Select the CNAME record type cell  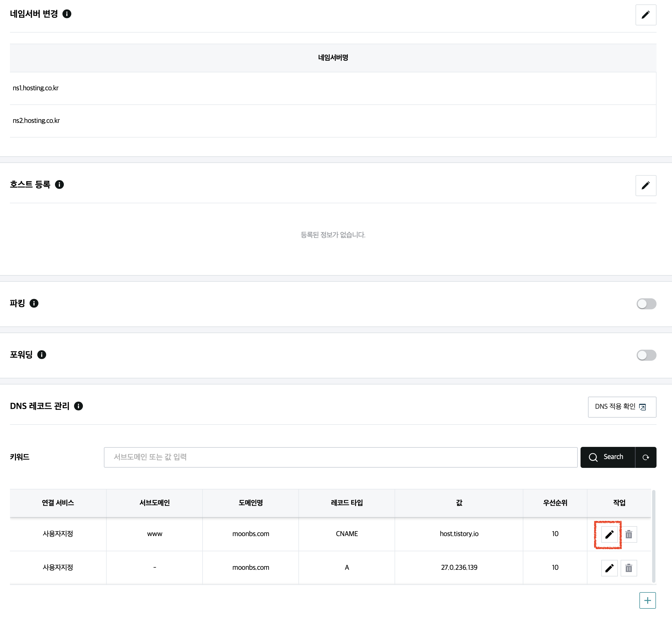[x=347, y=534]
